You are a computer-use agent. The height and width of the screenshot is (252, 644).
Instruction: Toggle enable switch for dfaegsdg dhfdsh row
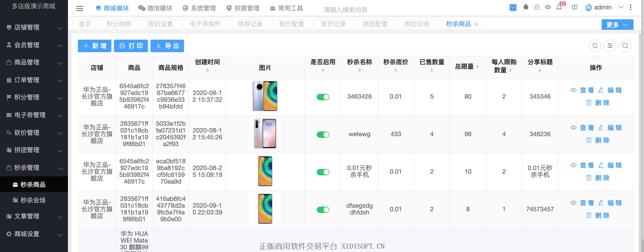[x=323, y=210]
